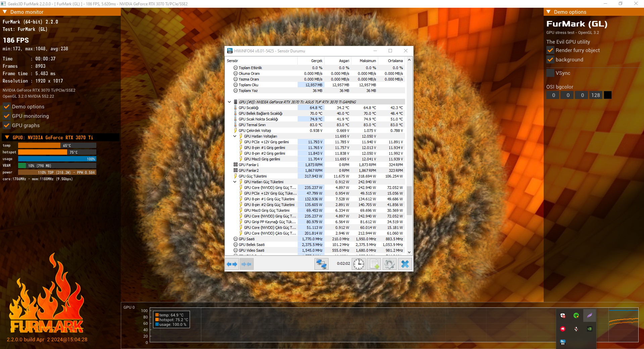Collapse the Demo options panel header triangle
The image size is (644, 349).
(548, 12)
